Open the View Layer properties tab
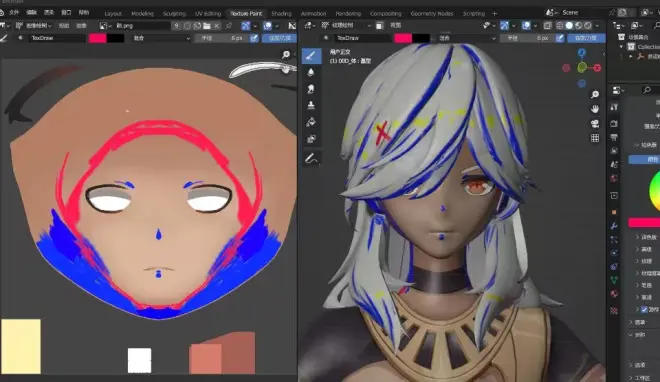 (614, 151)
